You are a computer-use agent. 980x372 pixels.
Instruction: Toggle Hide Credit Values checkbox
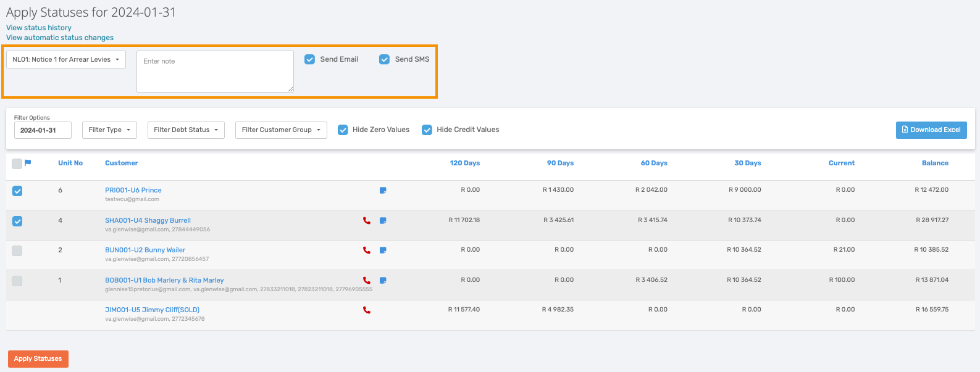coord(427,130)
